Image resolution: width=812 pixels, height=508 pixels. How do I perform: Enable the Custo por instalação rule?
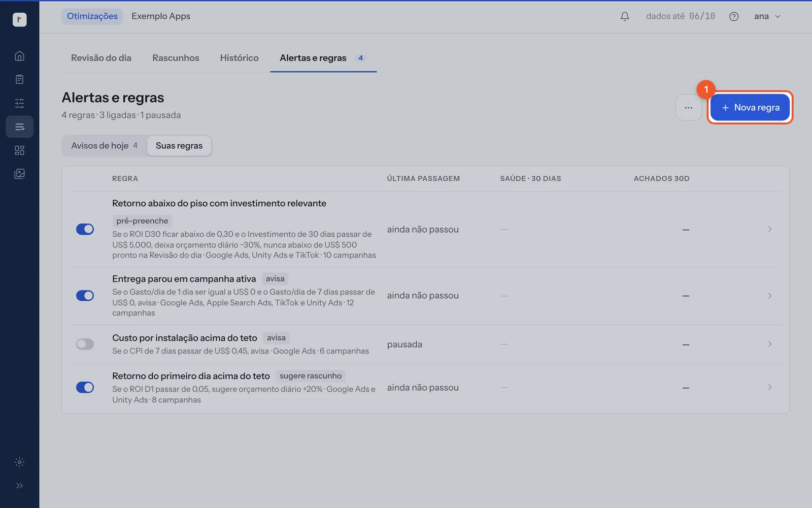(x=85, y=344)
